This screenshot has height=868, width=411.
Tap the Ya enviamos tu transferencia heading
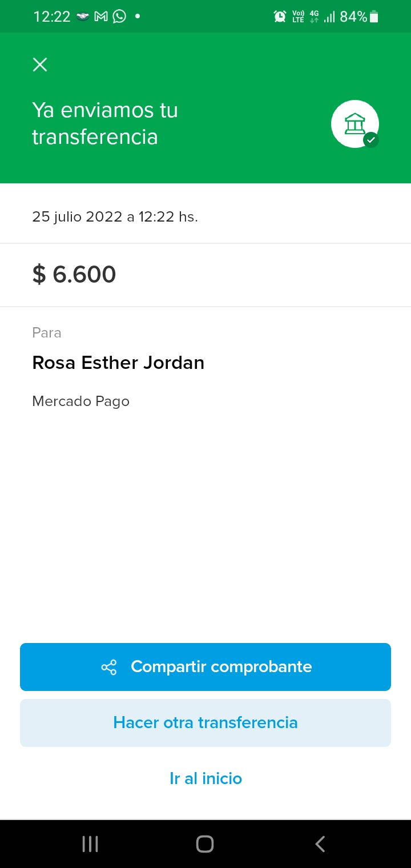pyautogui.click(x=105, y=123)
